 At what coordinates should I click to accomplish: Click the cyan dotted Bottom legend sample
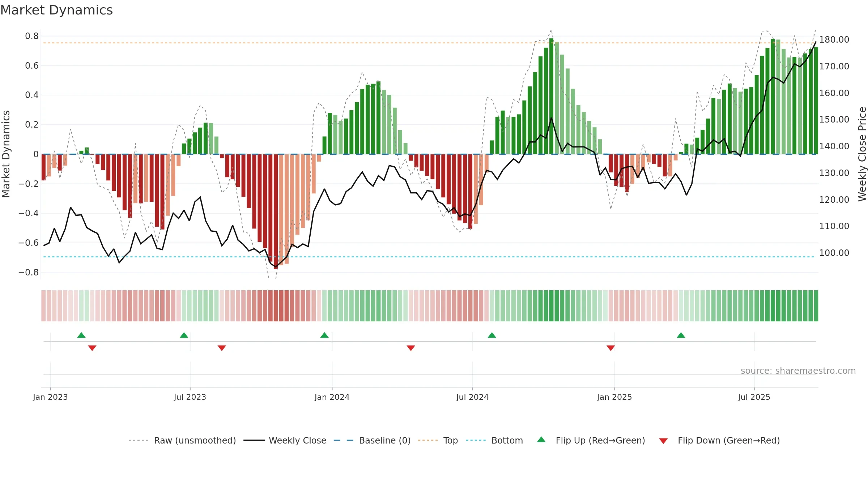476,440
